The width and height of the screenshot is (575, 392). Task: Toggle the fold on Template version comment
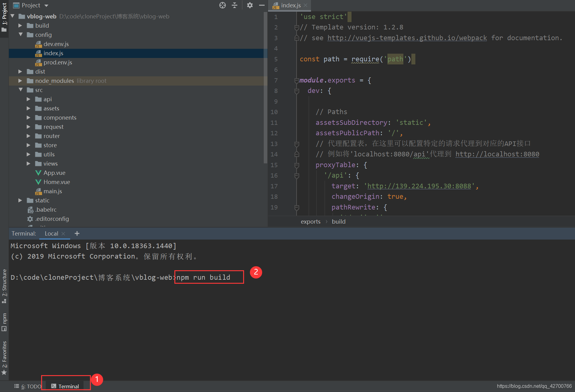point(297,28)
